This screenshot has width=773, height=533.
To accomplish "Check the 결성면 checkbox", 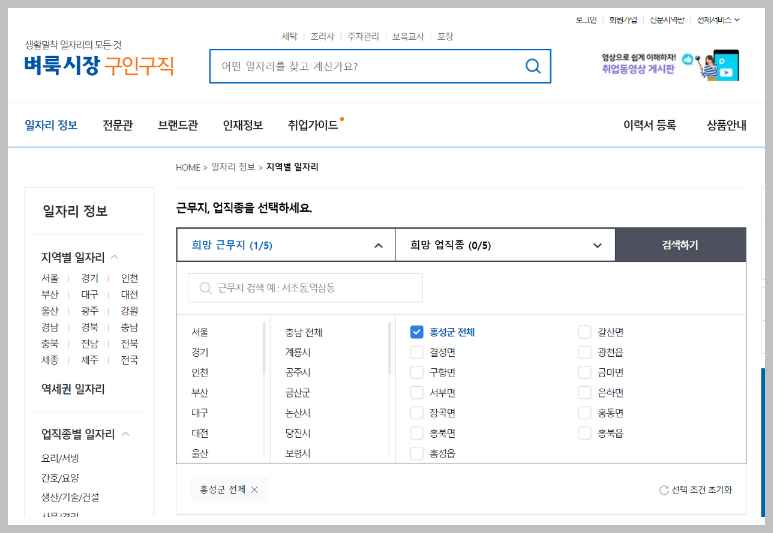I will click(x=417, y=352).
